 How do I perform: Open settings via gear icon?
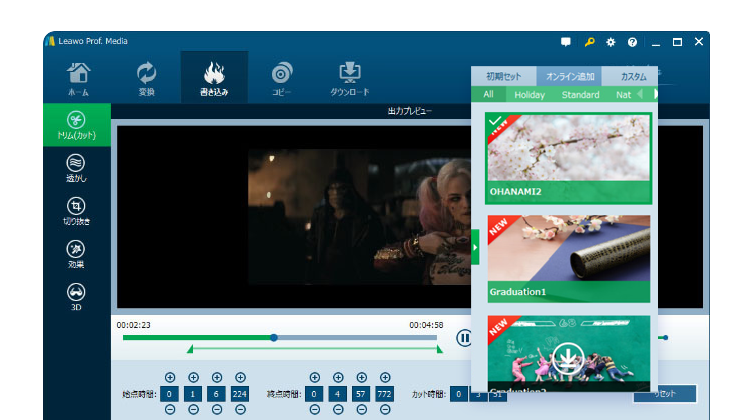(x=611, y=42)
